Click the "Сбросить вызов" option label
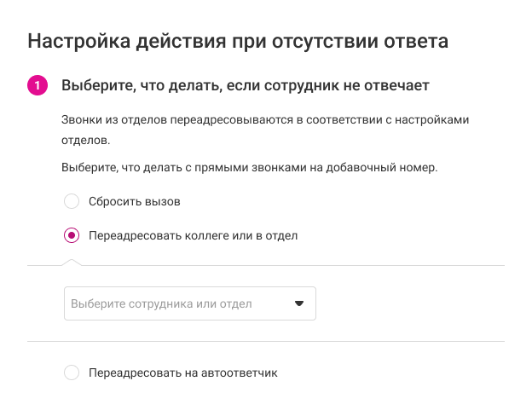Image resolution: width=532 pixels, height=410 pixels. [x=135, y=202]
